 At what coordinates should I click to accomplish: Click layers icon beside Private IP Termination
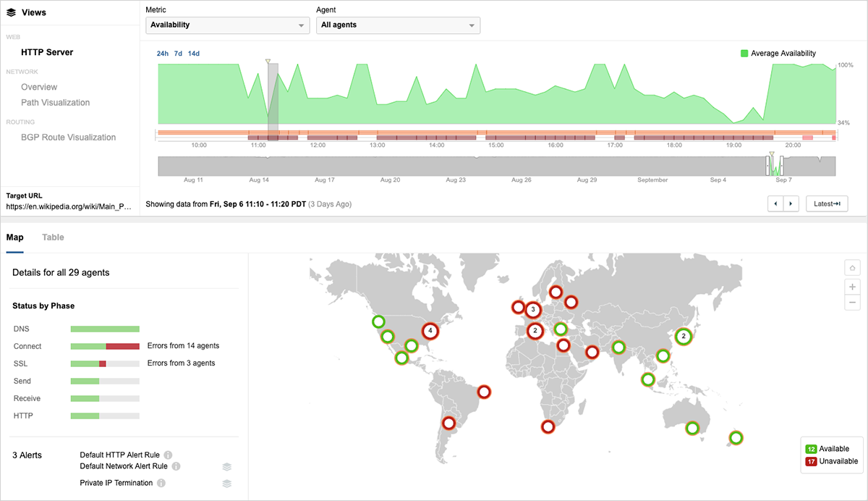pos(226,483)
